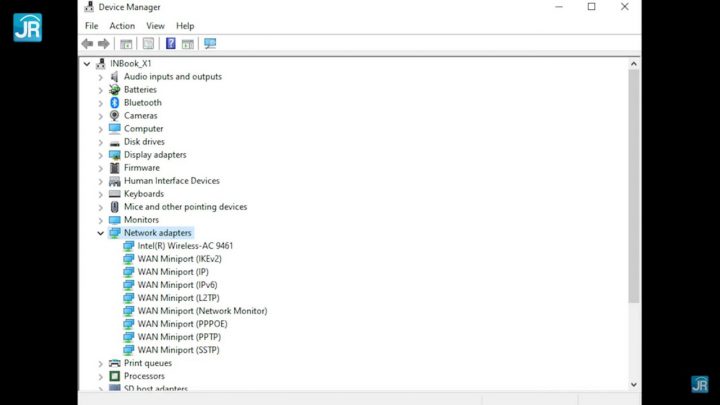The width and height of the screenshot is (720, 405).
Task: Click the action pane toolbar icon beside Help
Action: [x=187, y=44]
